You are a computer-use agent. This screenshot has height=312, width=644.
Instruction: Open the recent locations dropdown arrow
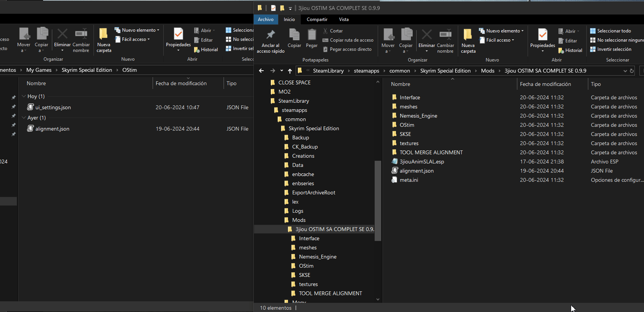[282, 71]
